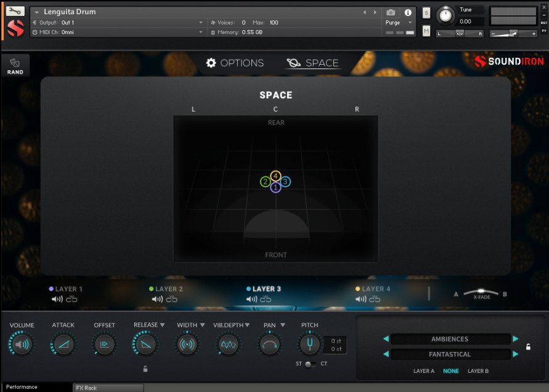
Task: Click the Mute button in the header
Action: click(426, 30)
